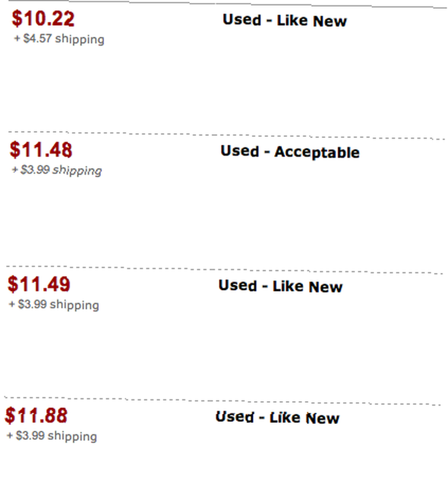This screenshot has width=448, height=484.
Task: Click Used - Like New beside $10.22
Action: (x=285, y=21)
